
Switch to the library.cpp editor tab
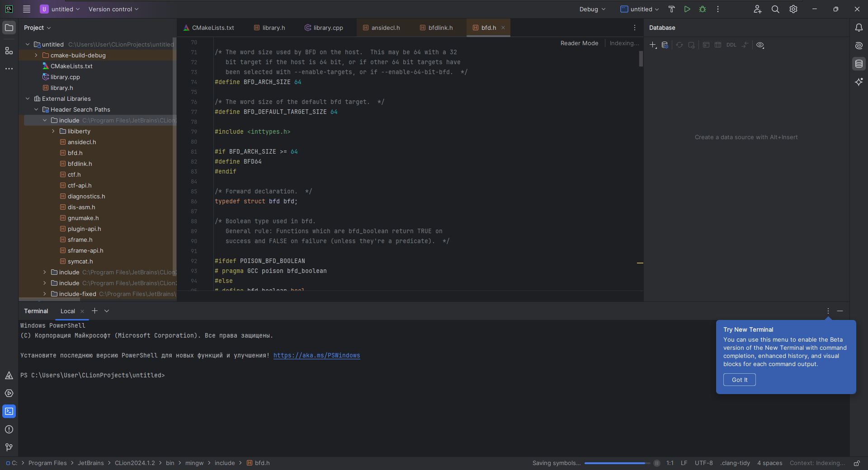[x=324, y=28]
